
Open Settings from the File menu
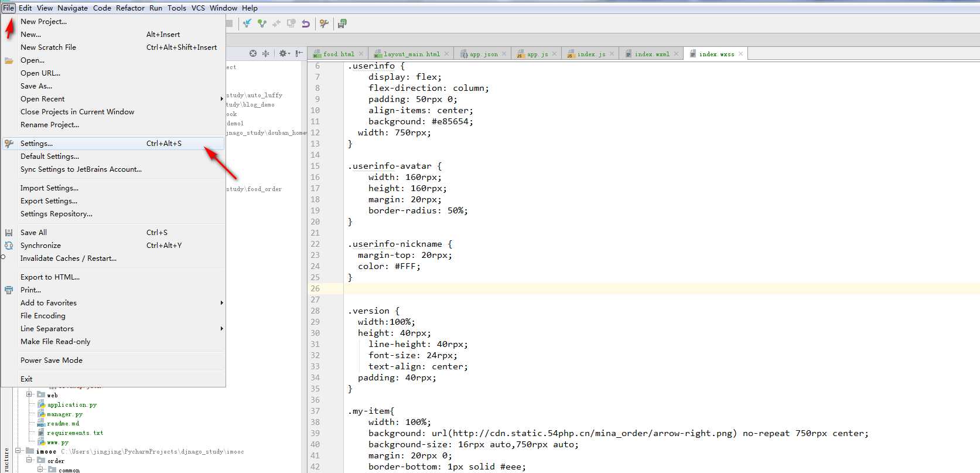(113, 144)
